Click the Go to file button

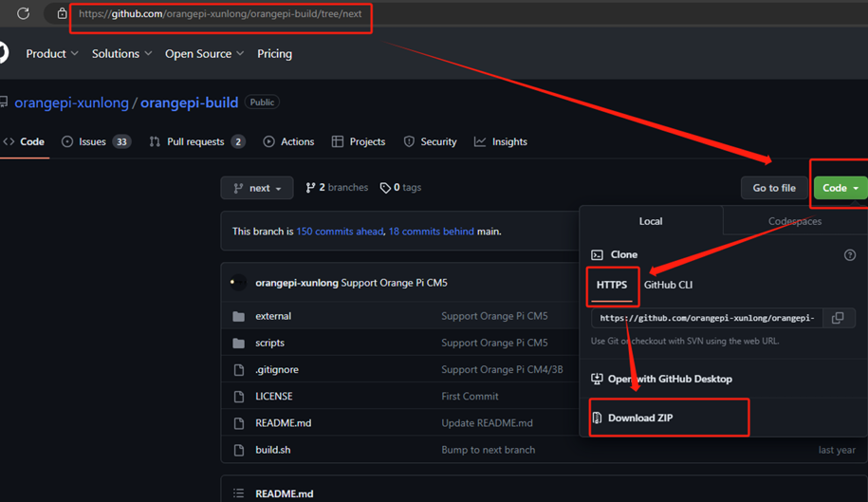(x=774, y=188)
